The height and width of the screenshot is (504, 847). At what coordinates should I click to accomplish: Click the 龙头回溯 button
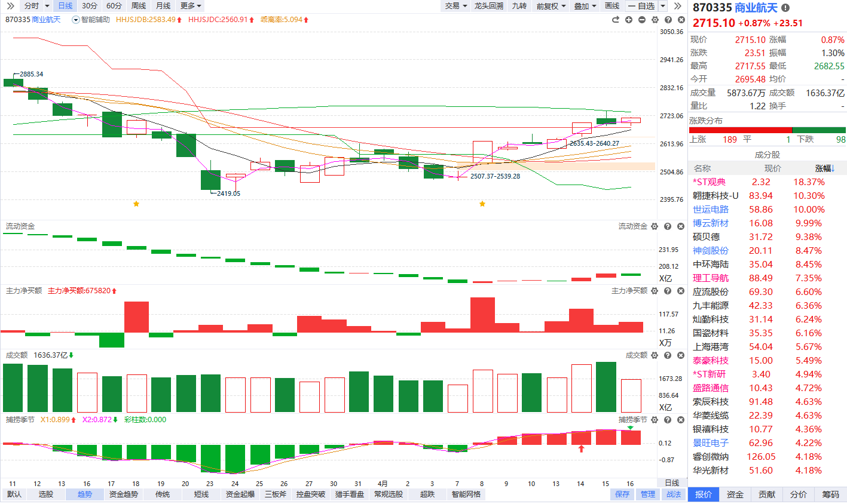pos(489,6)
